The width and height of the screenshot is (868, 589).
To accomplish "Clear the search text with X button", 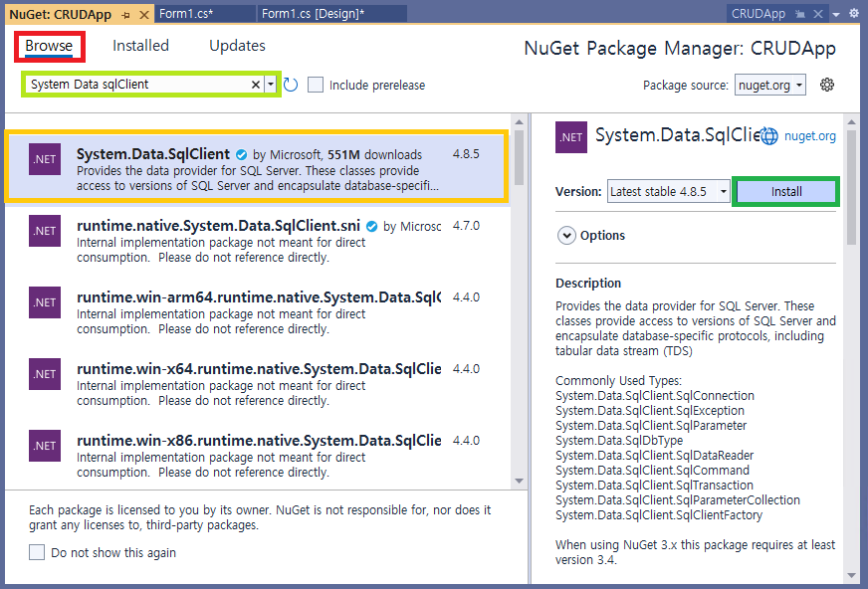I will click(x=256, y=85).
